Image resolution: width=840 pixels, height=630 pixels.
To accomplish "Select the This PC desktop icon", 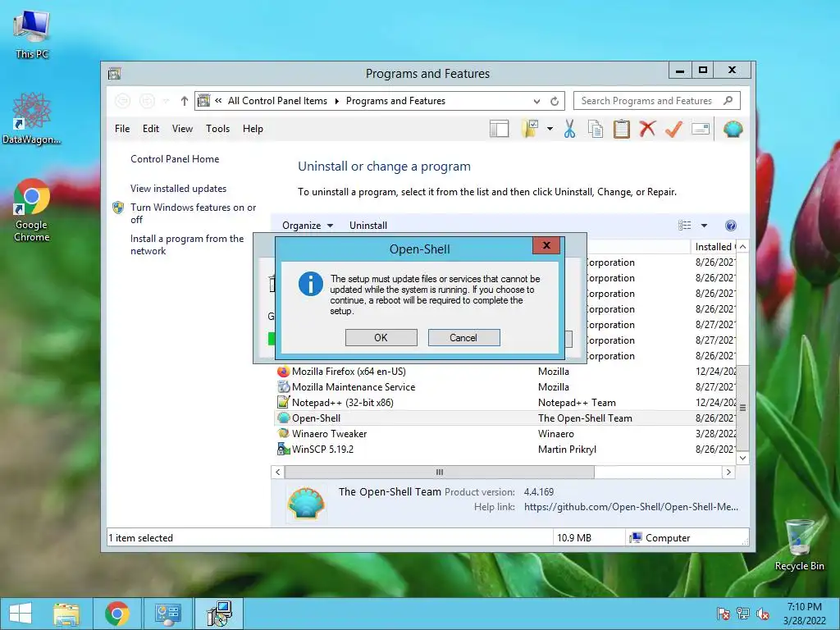I will [x=32, y=33].
